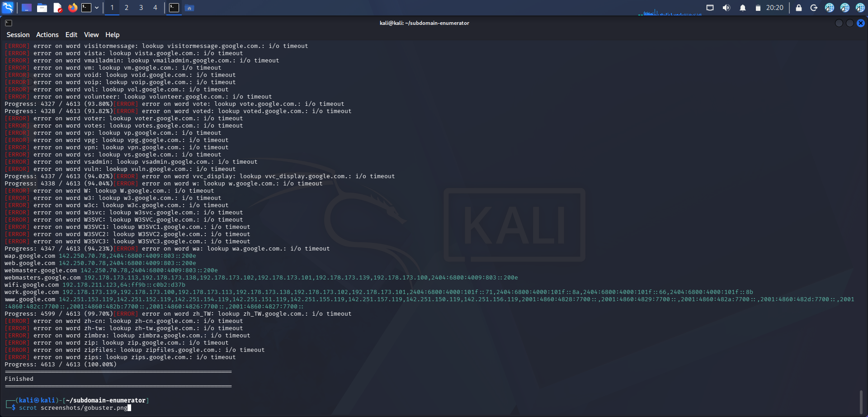
Task: Close the terminal window
Action: click(x=861, y=23)
